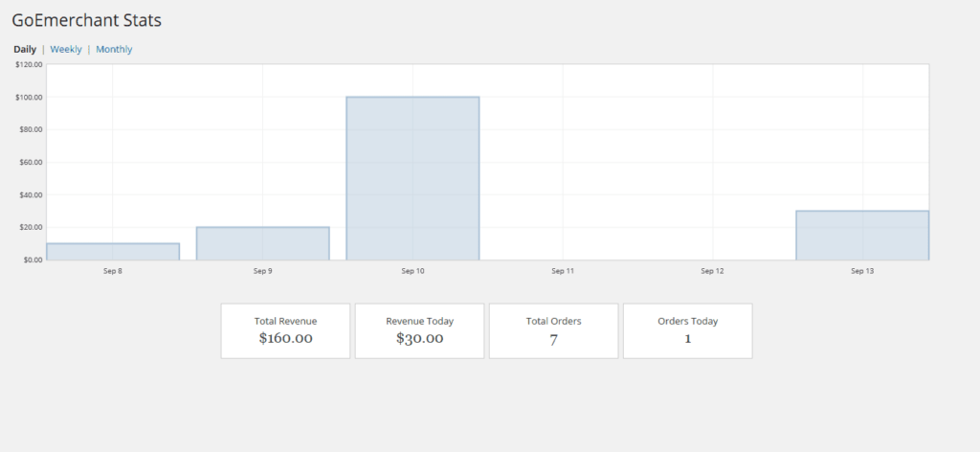Image resolution: width=980 pixels, height=452 pixels.
Task: Click the Revenue Today $30.00 card
Action: pyautogui.click(x=419, y=330)
